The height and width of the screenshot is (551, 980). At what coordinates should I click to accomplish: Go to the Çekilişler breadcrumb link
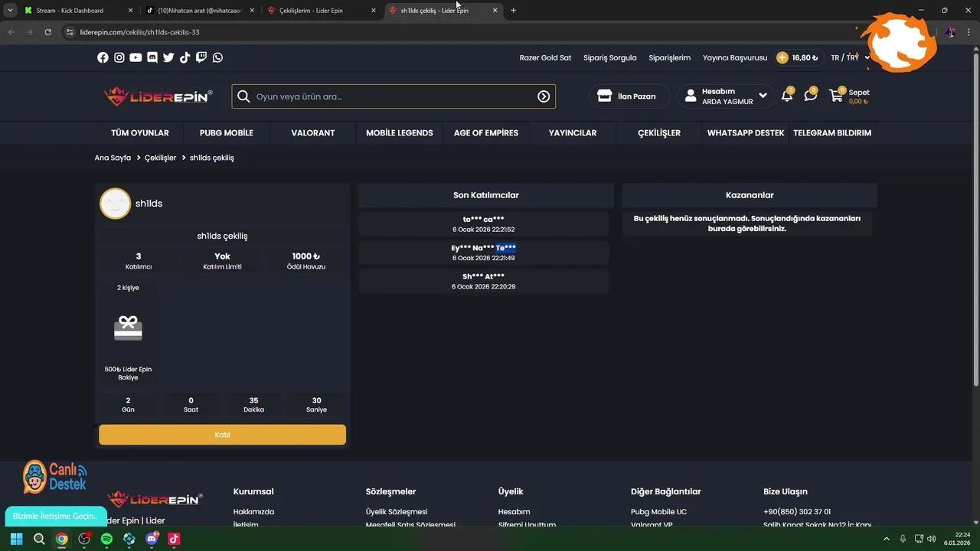160,158
